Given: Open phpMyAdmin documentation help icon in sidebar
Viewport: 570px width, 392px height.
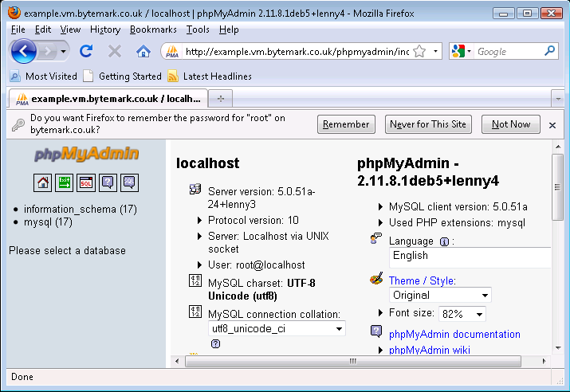Looking at the screenshot, I should coord(108,182).
